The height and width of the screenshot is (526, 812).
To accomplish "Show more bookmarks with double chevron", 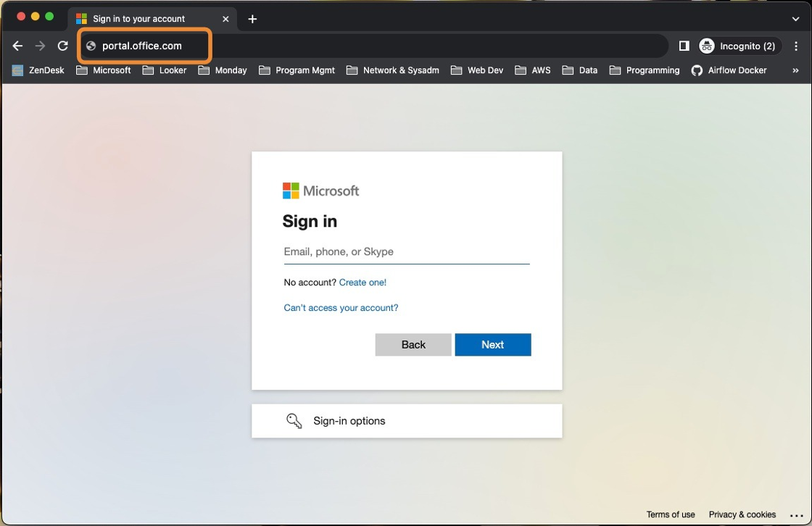I will point(795,70).
